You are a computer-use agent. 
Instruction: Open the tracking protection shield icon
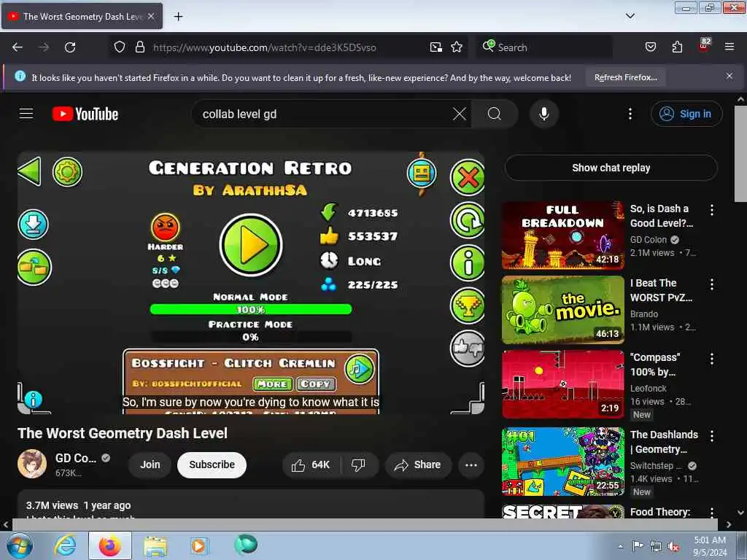[120, 47]
